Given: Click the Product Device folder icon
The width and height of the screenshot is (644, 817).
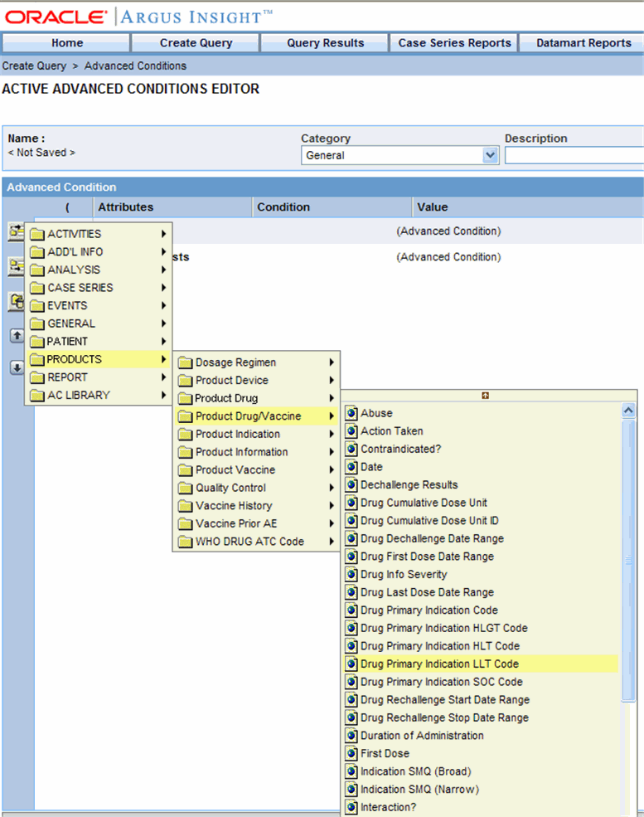Looking at the screenshot, I should (186, 381).
